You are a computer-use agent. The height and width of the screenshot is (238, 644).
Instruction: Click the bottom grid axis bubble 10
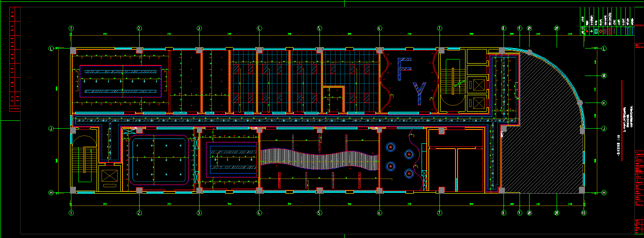click(584, 213)
